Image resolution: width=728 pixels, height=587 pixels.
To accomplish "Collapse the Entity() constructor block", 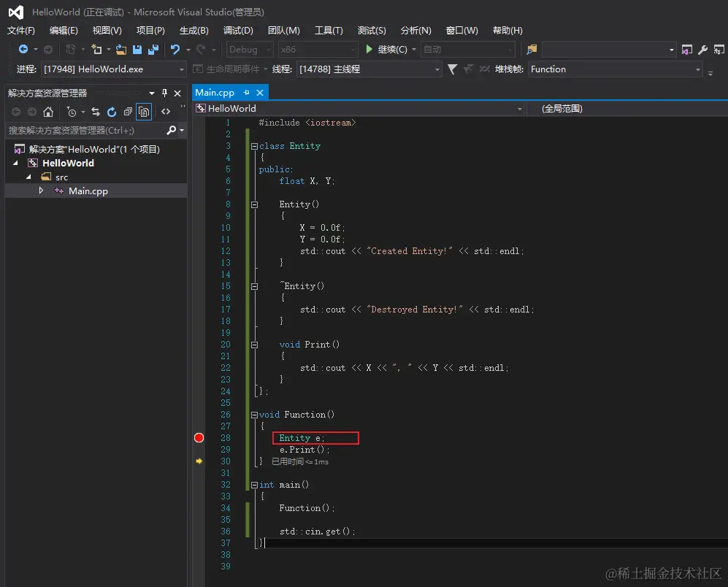I will (254, 204).
